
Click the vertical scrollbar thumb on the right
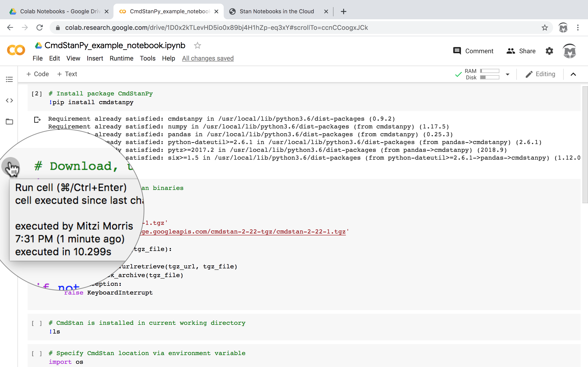[585, 145]
